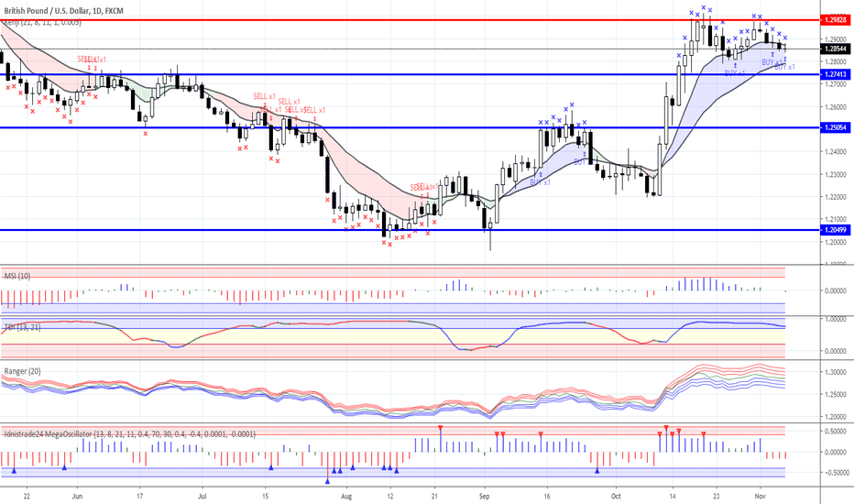This screenshot has height=504, width=854.
Task: Click the blue 1.25054 price level label
Action: point(836,127)
